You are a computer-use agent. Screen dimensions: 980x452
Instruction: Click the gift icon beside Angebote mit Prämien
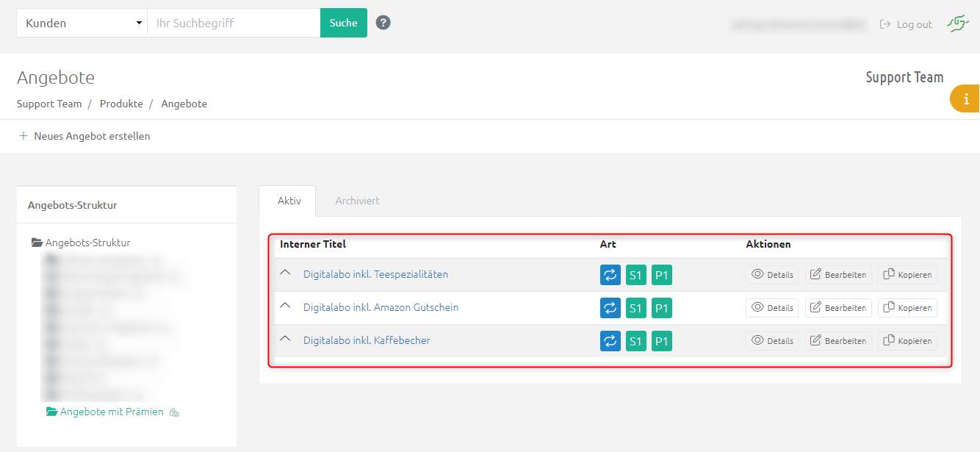click(174, 412)
